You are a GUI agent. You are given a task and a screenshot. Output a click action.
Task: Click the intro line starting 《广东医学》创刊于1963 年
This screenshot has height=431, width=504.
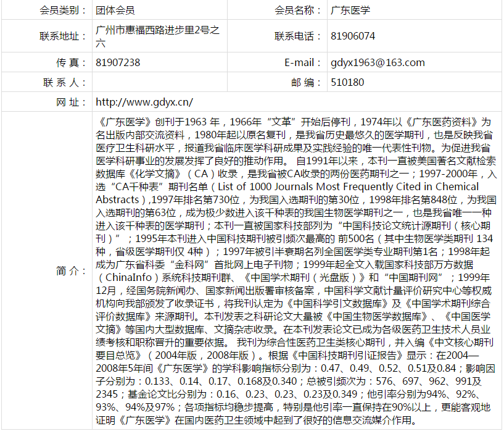pyautogui.click(x=294, y=122)
